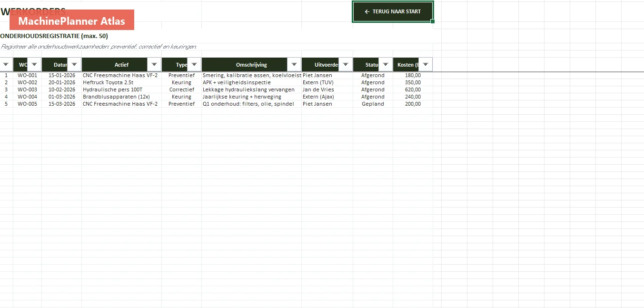Click the date 15-03-2026
The width and height of the screenshot is (644, 308).
[x=62, y=104]
